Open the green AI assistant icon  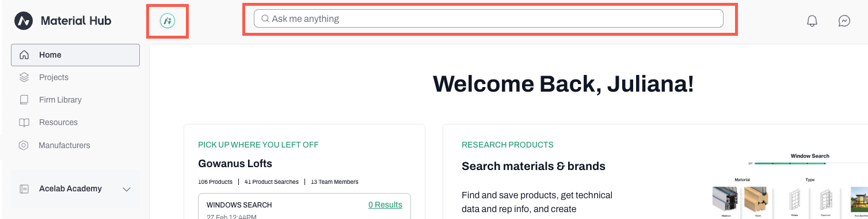click(167, 21)
